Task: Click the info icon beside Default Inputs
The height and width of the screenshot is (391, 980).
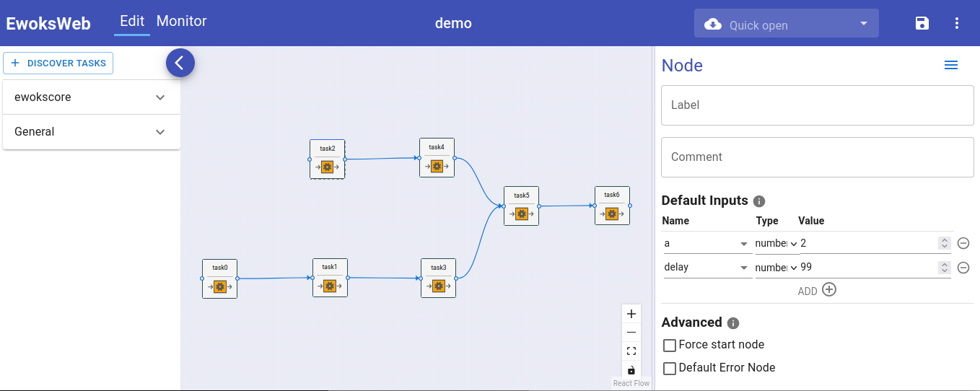Action: pyautogui.click(x=759, y=201)
